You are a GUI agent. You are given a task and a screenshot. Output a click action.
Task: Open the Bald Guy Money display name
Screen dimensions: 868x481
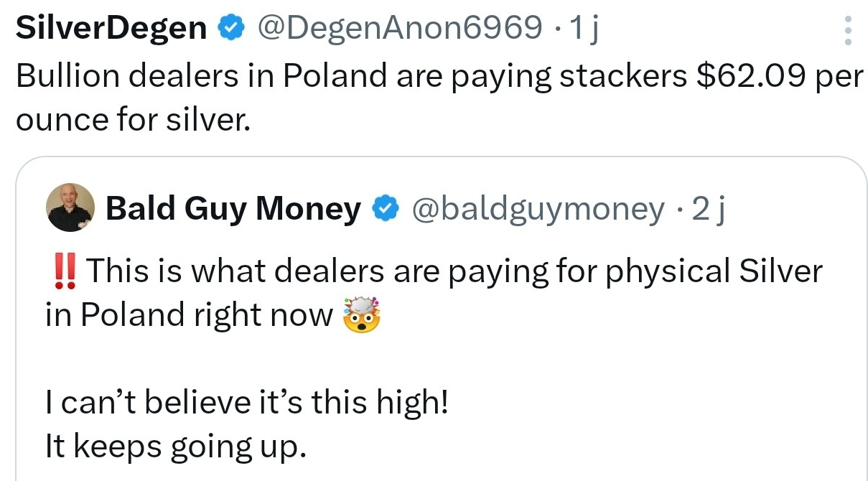coord(233,208)
